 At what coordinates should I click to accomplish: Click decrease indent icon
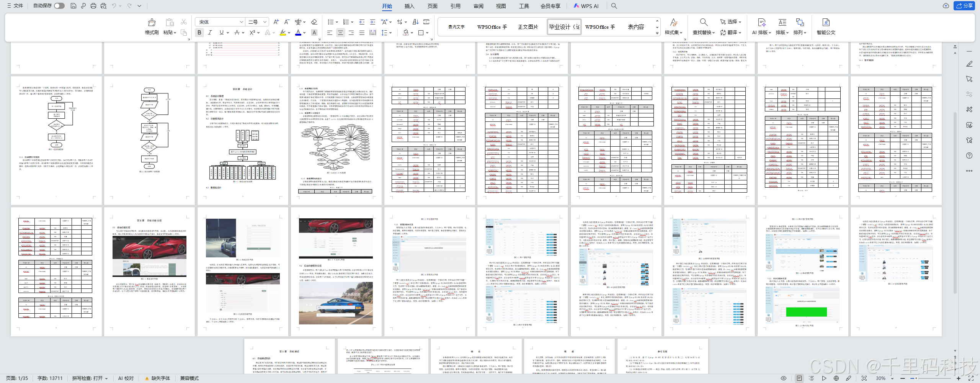(362, 22)
